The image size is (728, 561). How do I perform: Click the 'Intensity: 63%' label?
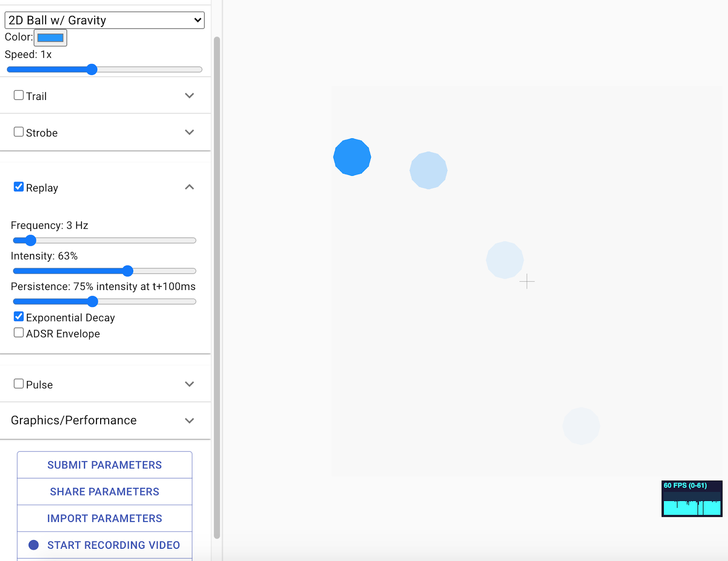pos(44,256)
